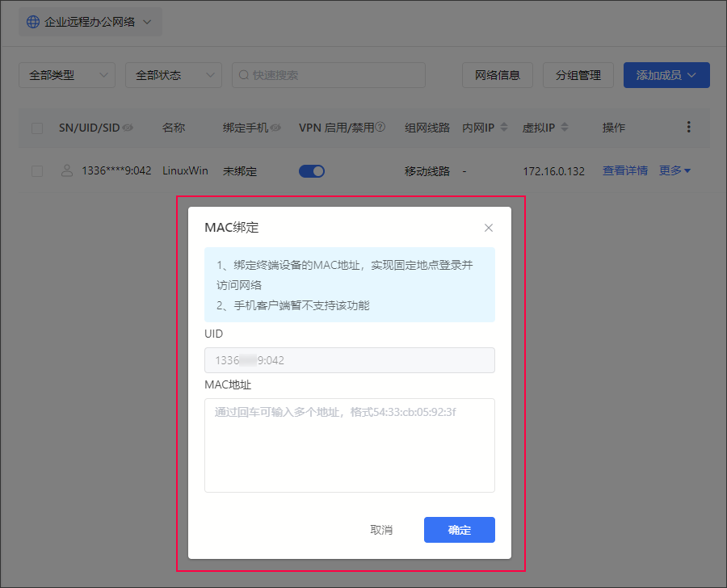Click the eye icon next to 绑定手机
This screenshot has height=588, width=727.
(x=275, y=128)
